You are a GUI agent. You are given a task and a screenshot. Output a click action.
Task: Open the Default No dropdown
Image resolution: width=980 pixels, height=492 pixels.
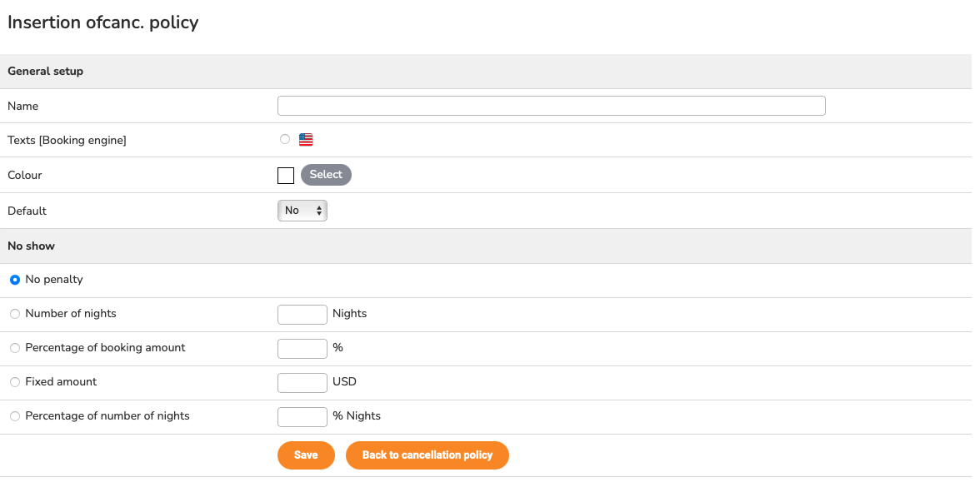click(302, 211)
